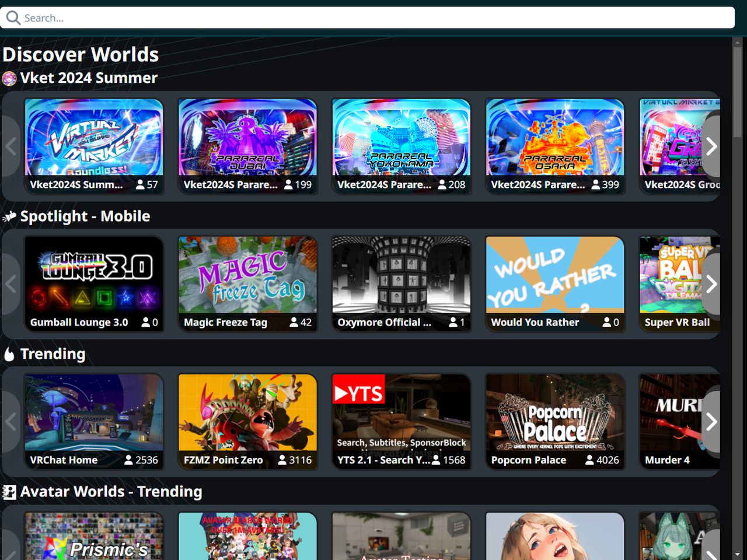Click user count icon on Parareal Dubai
747x560 pixels.
(288, 184)
